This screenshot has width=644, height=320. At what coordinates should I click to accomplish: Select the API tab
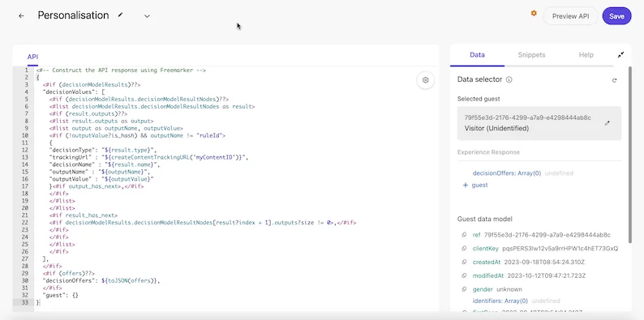pos(33,57)
